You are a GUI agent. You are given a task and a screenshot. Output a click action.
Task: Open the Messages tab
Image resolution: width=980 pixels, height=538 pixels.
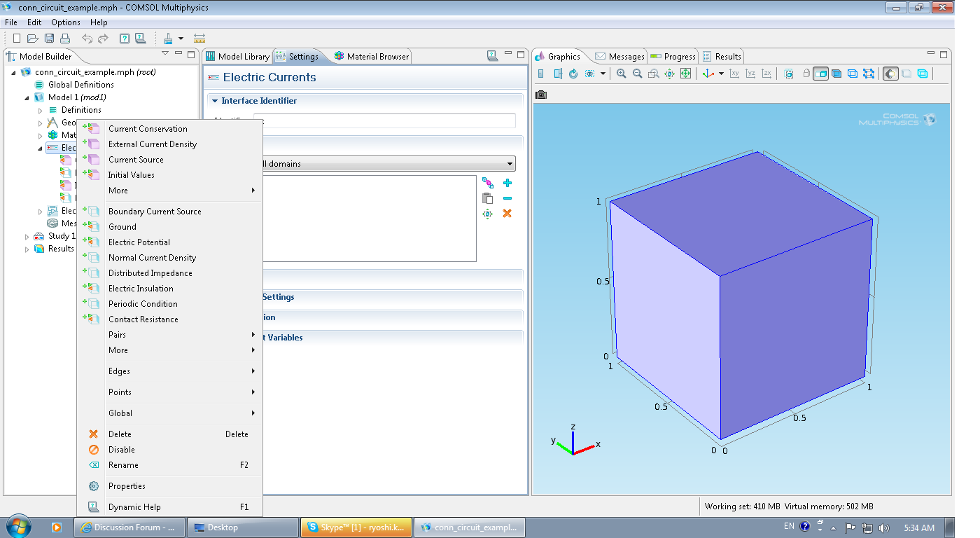click(x=619, y=57)
